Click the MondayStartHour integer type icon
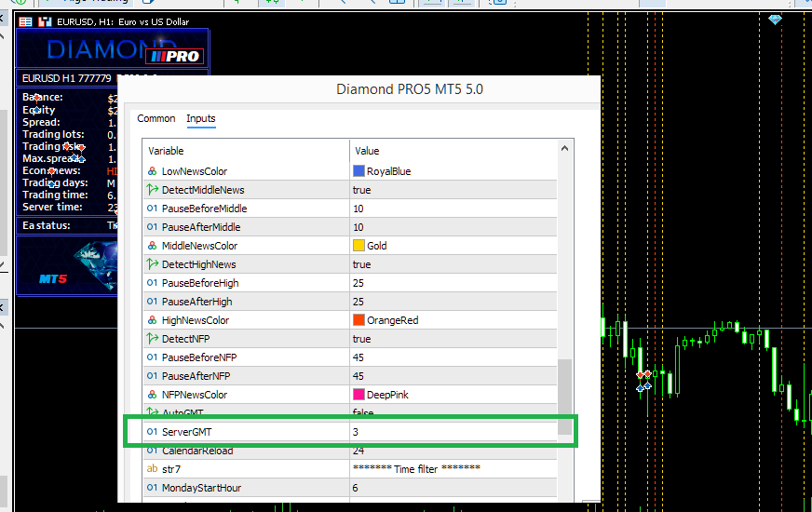The image size is (812, 512). (x=152, y=487)
